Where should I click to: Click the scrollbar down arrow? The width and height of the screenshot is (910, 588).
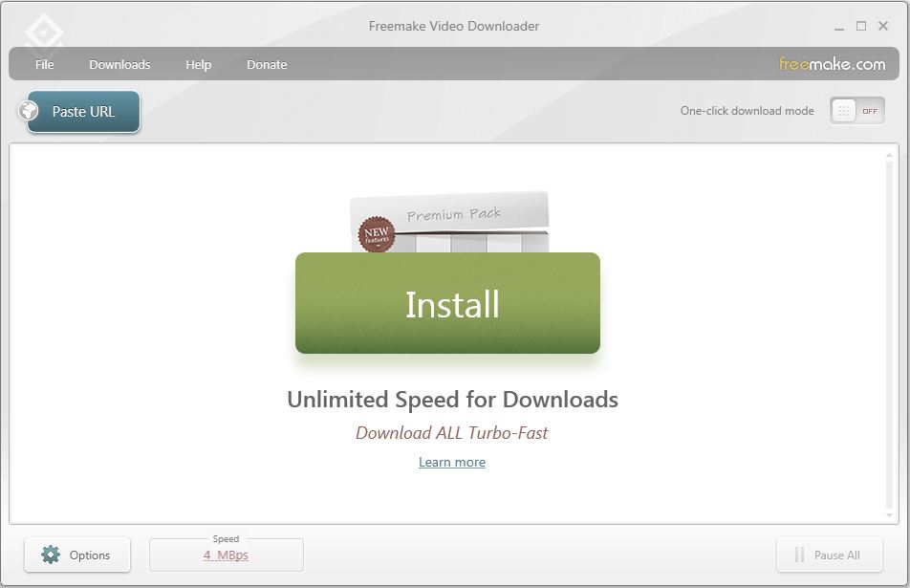pos(889,515)
